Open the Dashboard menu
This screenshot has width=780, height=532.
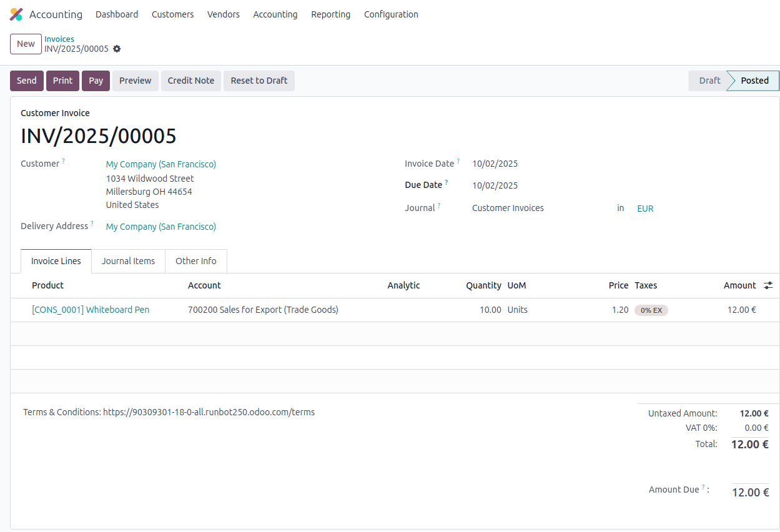117,14
